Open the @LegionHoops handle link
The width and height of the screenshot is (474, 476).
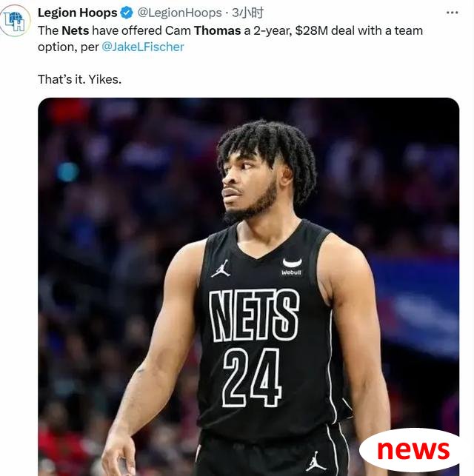[180, 13]
